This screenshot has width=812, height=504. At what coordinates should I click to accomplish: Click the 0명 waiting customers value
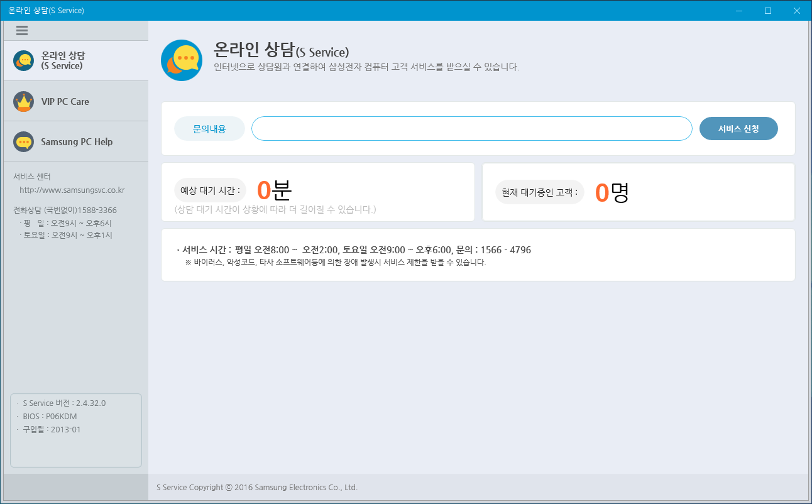(x=612, y=192)
